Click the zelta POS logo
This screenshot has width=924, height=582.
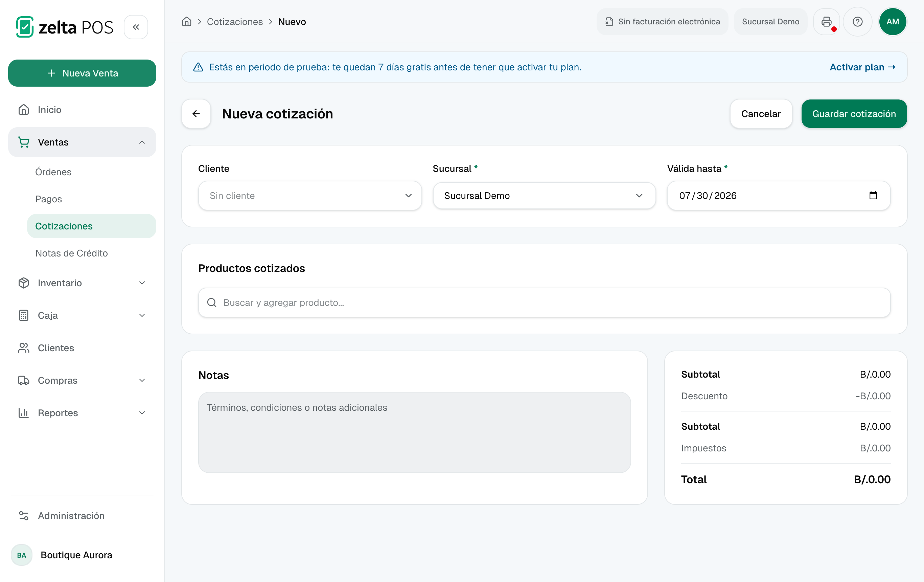(x=65, y=27)
